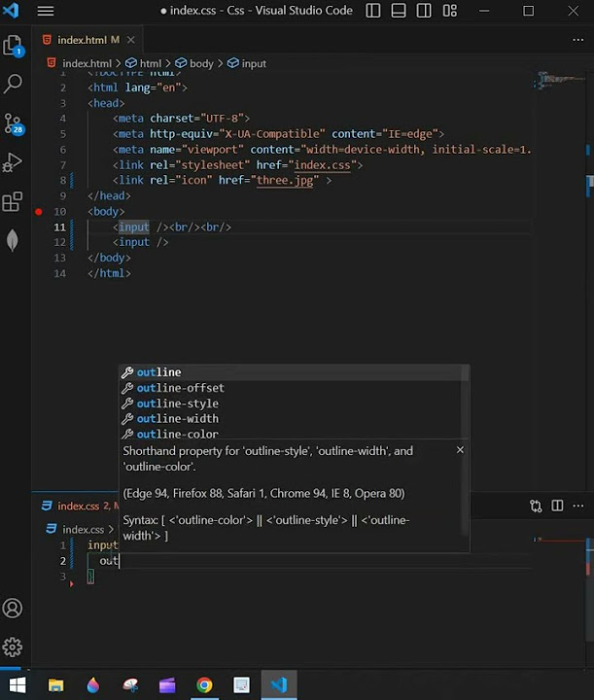
Task: Click the breakpoint dot on line 10
Action: click(x=39, y=211)
